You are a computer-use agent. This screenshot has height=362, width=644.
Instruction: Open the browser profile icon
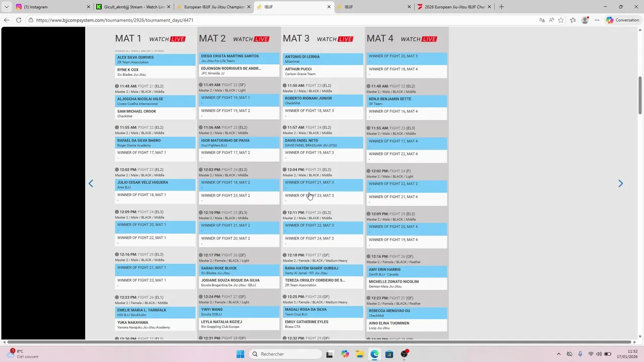585,20
